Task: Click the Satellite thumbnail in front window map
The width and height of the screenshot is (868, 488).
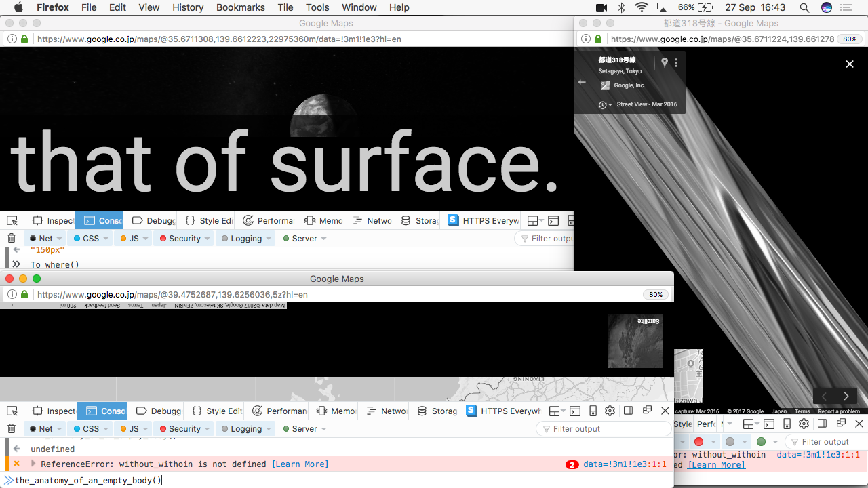Action: click(635, 341)
